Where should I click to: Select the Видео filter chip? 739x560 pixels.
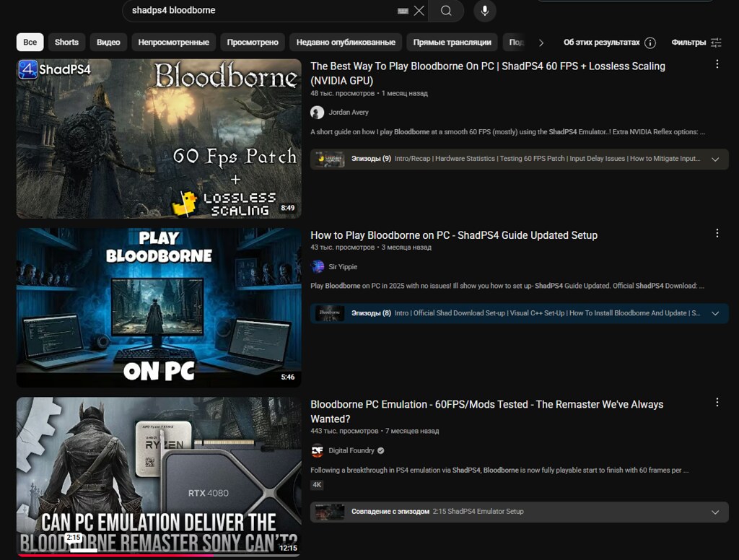click(108, 42)
